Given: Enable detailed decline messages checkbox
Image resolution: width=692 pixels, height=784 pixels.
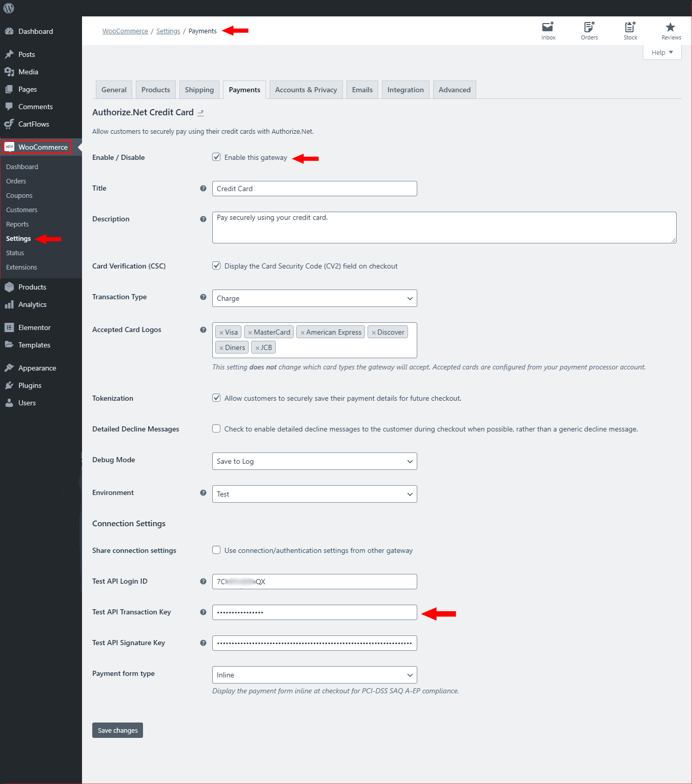Looking at the screenshot, I should 216,429.
